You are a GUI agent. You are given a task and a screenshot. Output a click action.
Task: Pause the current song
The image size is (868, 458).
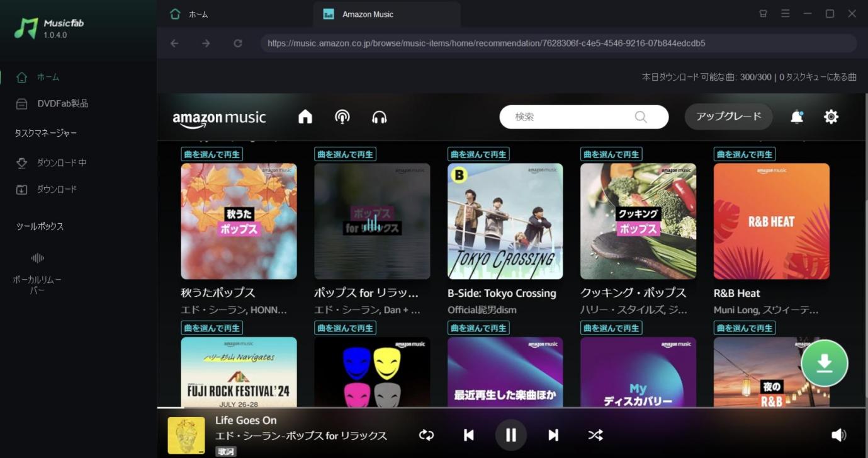(510, 435)
